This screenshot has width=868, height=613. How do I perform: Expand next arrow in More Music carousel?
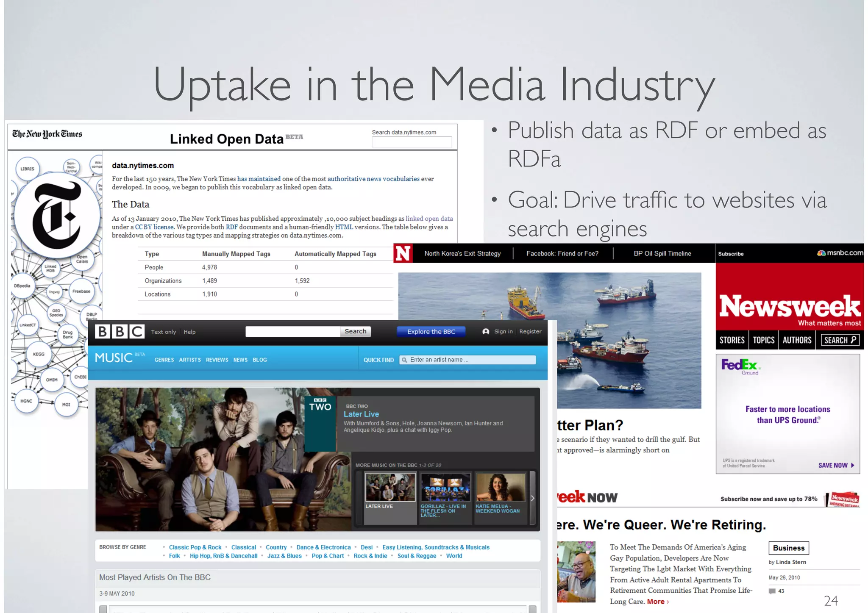533,498
